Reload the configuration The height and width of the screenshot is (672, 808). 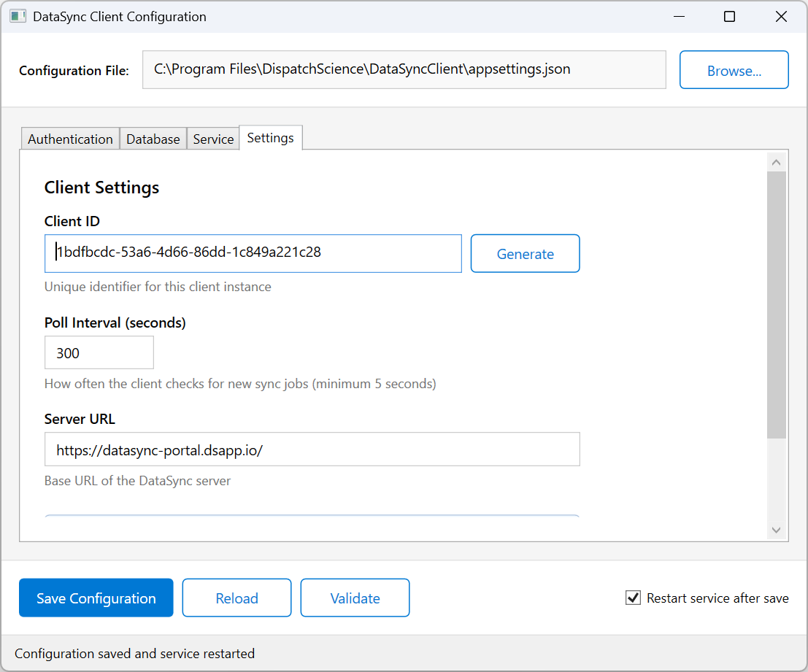click(236, 598)
